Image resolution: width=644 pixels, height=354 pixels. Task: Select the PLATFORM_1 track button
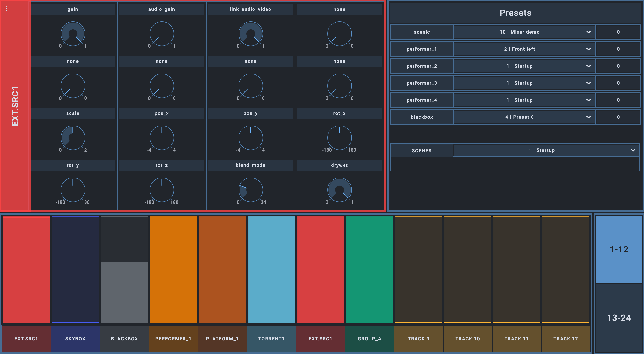(x=222, y=338)
